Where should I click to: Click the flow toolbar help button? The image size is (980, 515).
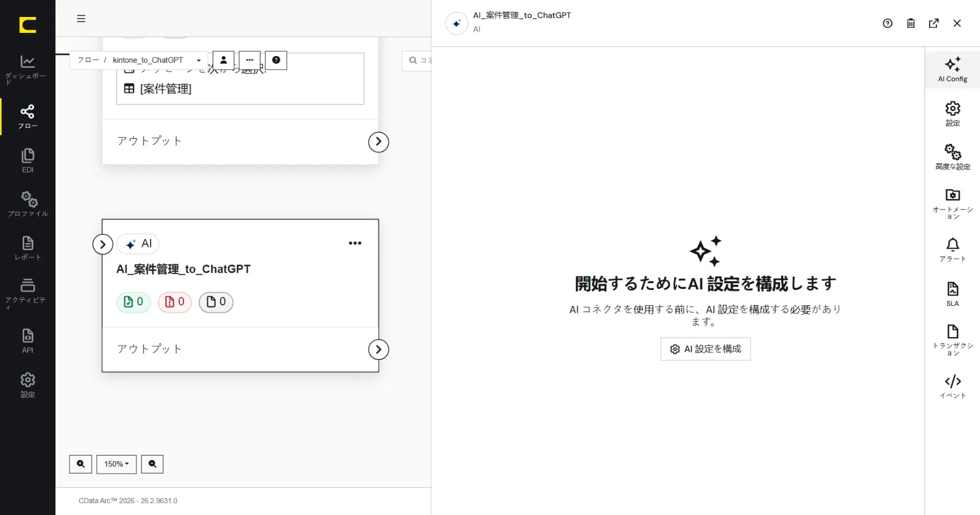click(276, 60)
